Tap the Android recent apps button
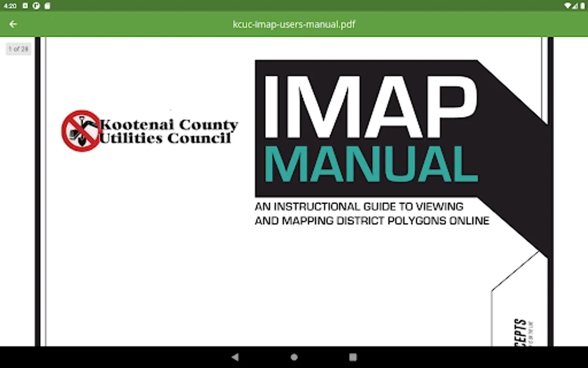Screen dimensions: 588x368 pyautogui.click(x=353, y=357)
